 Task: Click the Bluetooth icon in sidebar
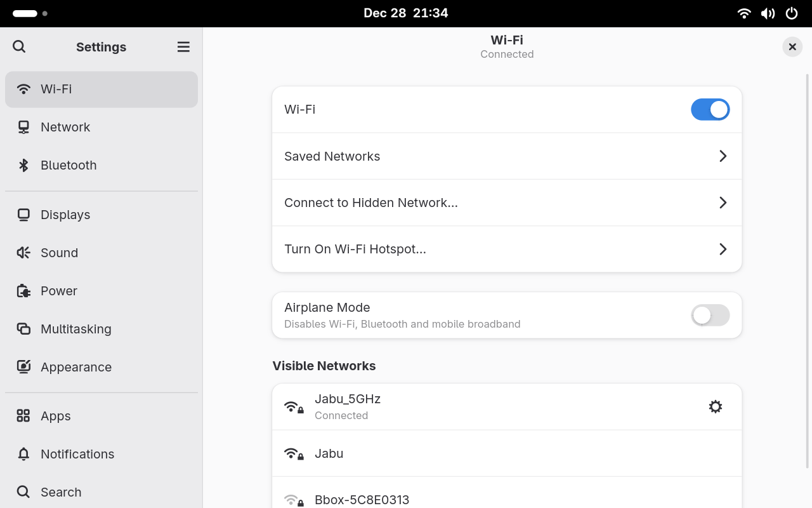tap(23, 165)
